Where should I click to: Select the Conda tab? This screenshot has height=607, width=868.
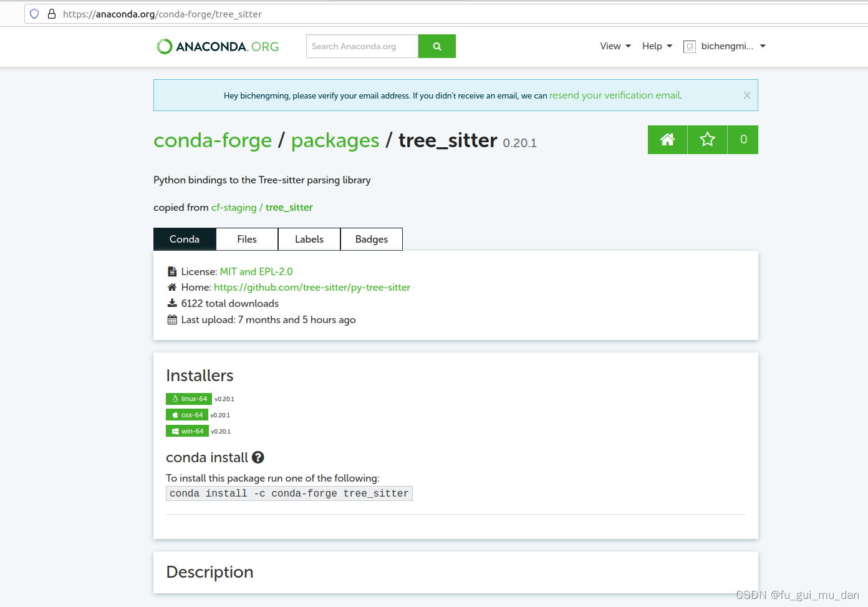tap(185, 239)
